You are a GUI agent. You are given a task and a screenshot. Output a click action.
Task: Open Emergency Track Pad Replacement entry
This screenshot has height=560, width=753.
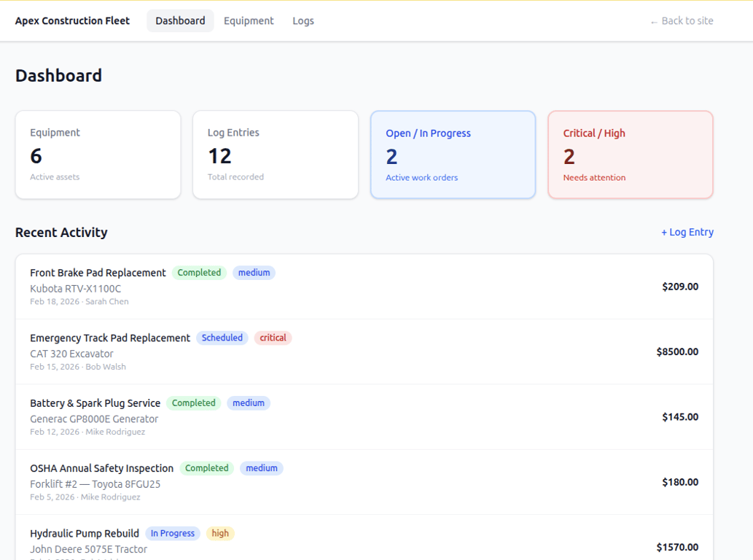click(110, 338)
